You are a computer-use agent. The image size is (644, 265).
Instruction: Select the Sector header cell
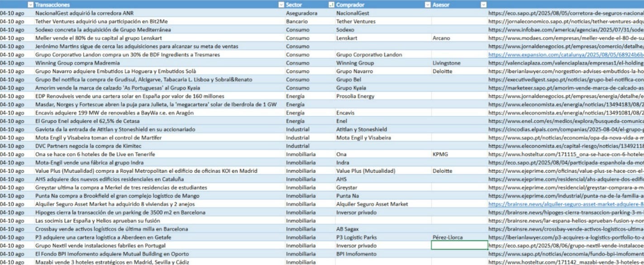pos(310,5)
